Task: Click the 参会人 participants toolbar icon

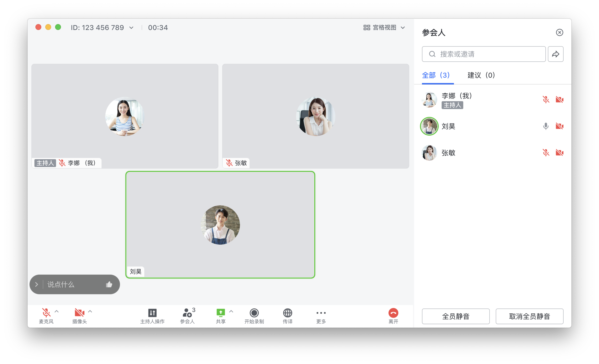Action: pos(187,313)
